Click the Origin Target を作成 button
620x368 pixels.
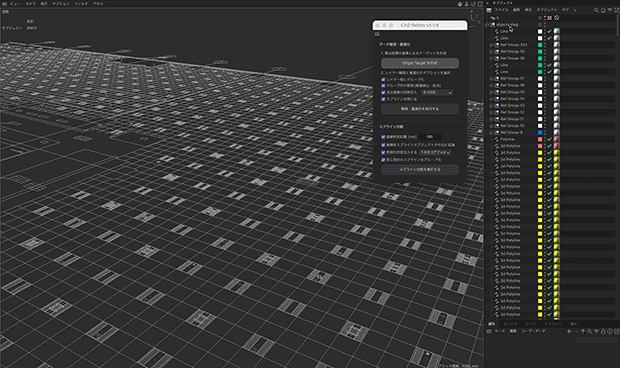(x=420, y=63)
